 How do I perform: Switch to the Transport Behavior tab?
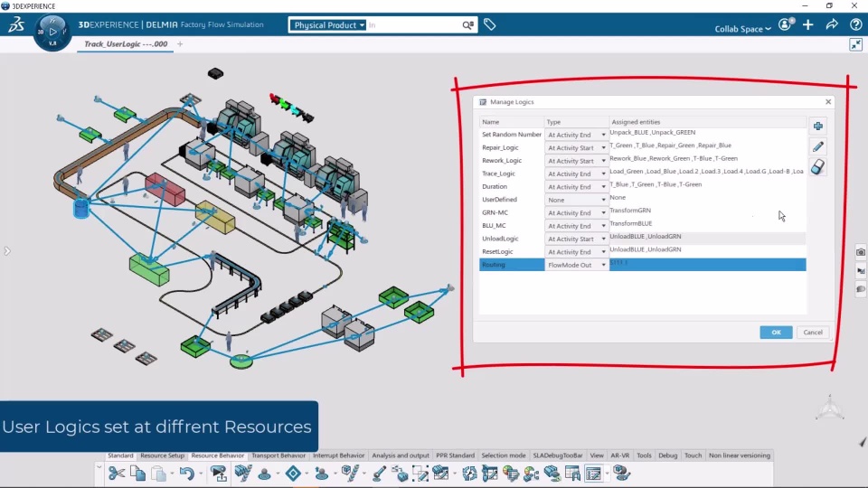[278, 455]
